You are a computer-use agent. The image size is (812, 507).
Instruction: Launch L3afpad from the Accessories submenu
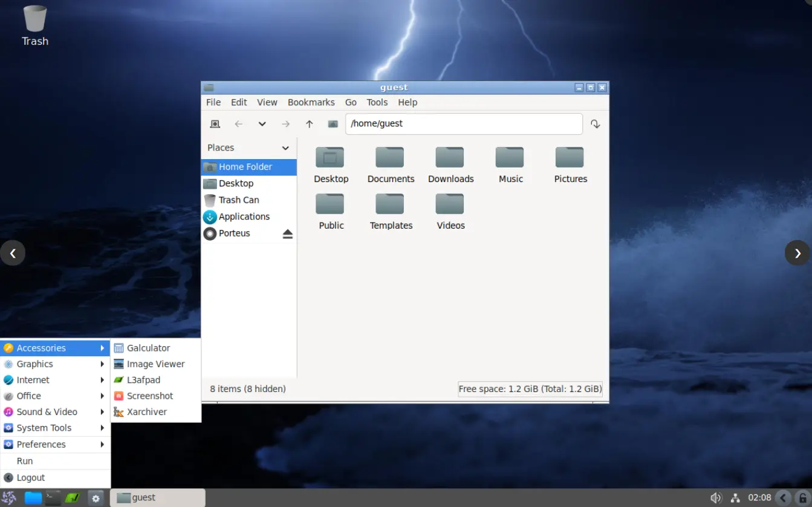click(x=156, y=380)
